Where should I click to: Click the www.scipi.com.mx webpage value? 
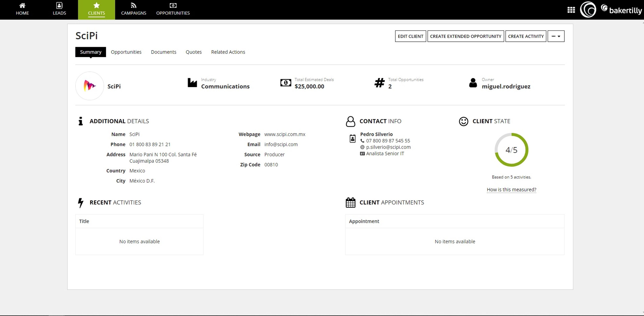pyautogui.click(x=284, y=134)
